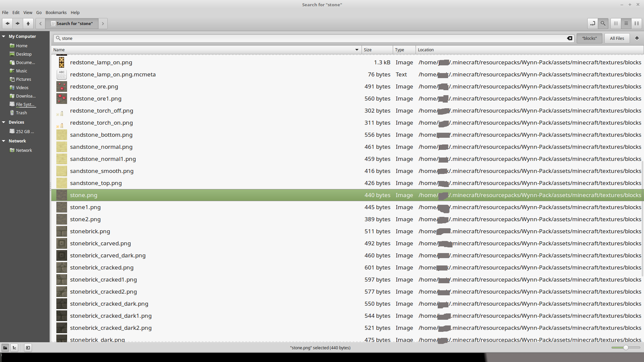Navigate back with the left arrow
The height and width of the screenshot is (362, 644).
(x=7, y=23)
